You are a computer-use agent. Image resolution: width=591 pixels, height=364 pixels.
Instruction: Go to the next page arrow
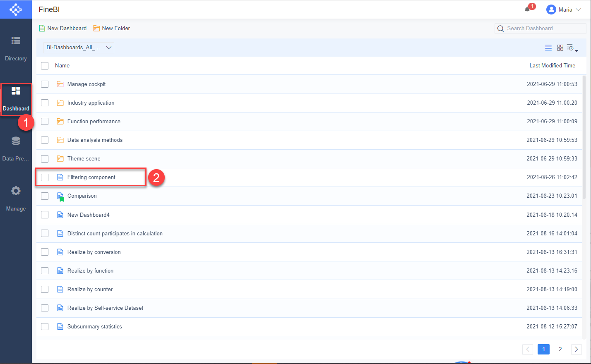coord(577,349)
